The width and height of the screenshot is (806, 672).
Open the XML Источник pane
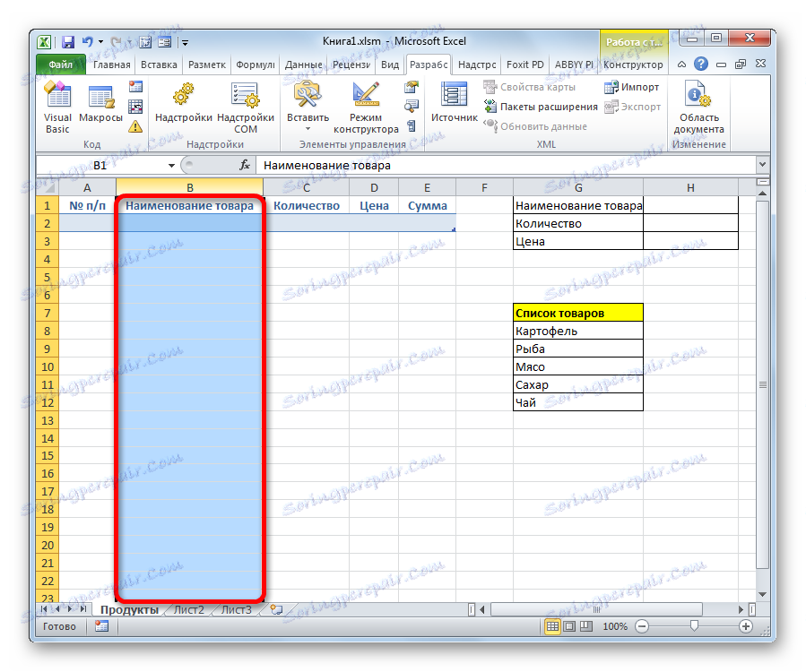[455, 103]
